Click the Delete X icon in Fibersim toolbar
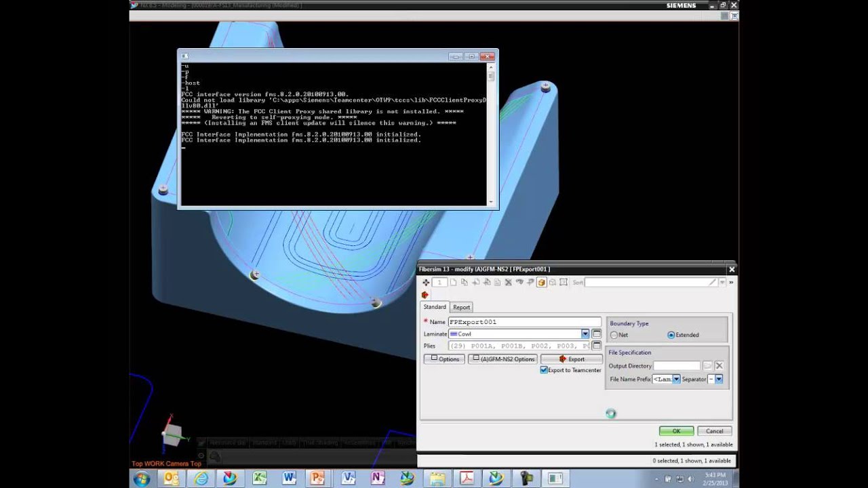868x488 pixels. pos(508,283)
